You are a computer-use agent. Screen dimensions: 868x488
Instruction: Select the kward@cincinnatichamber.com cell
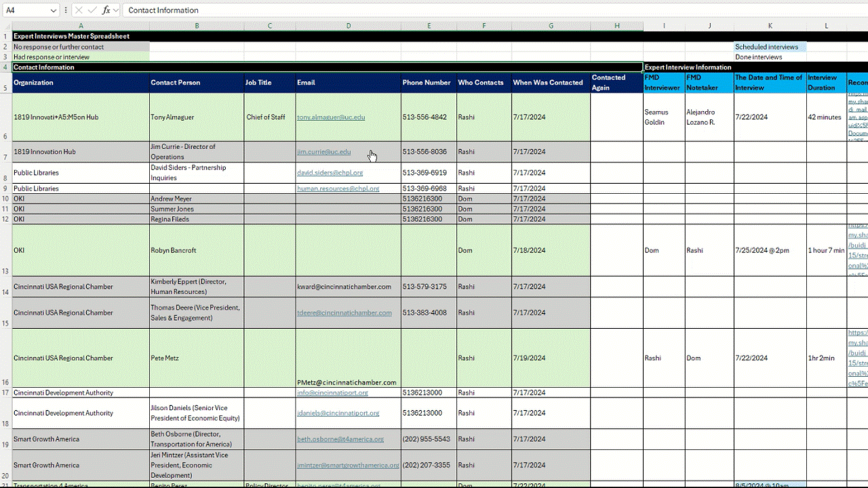(x=348, y=287)
